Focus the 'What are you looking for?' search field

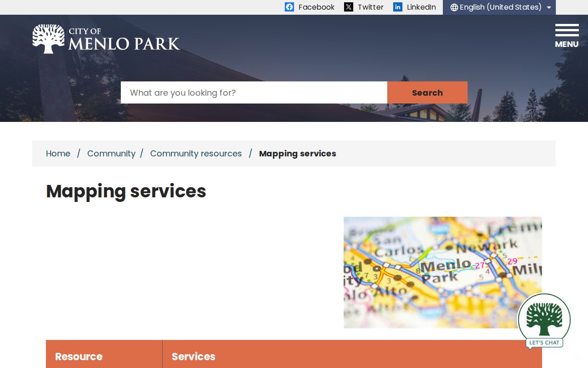[x=254, y=92]
